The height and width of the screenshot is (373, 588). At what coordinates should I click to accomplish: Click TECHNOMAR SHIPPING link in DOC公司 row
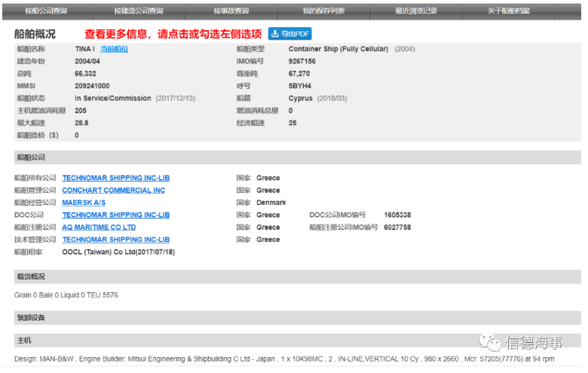pyautogui.click(x=115, y=215)
